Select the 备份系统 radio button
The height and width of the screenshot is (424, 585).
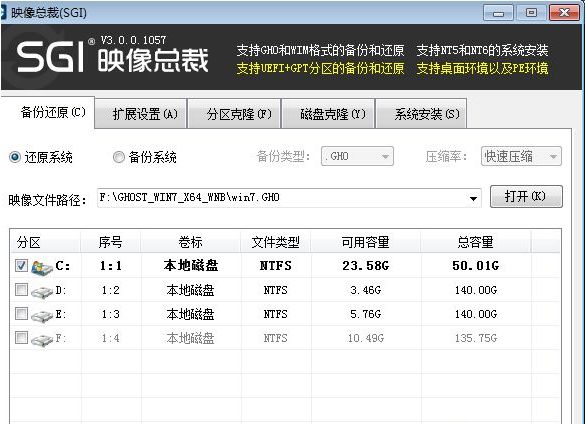119,157
